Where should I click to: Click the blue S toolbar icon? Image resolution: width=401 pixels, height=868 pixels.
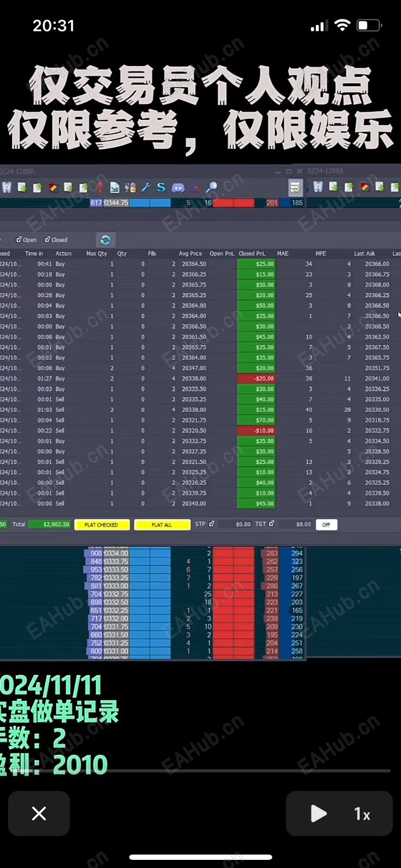[x=161, y=188]
